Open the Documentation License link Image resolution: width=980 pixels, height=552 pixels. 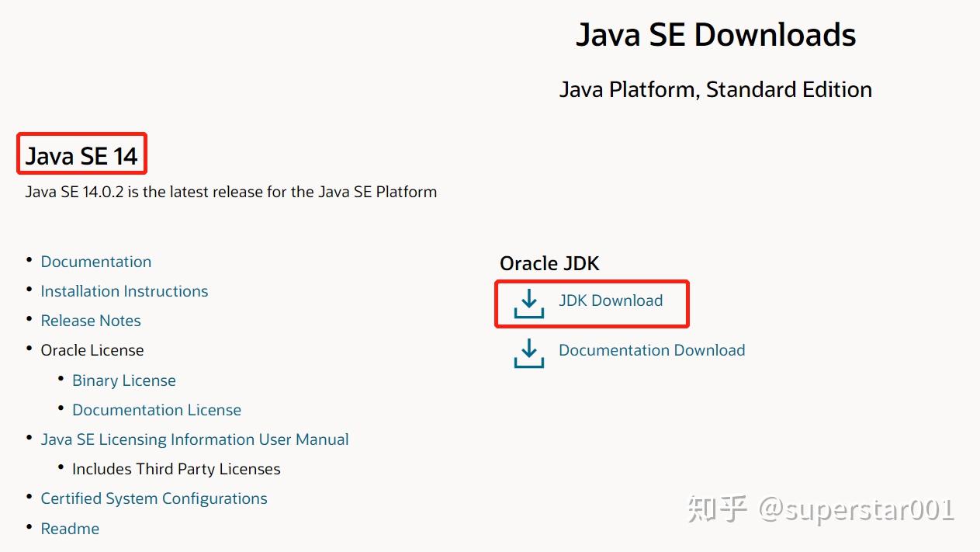(157, 410)
